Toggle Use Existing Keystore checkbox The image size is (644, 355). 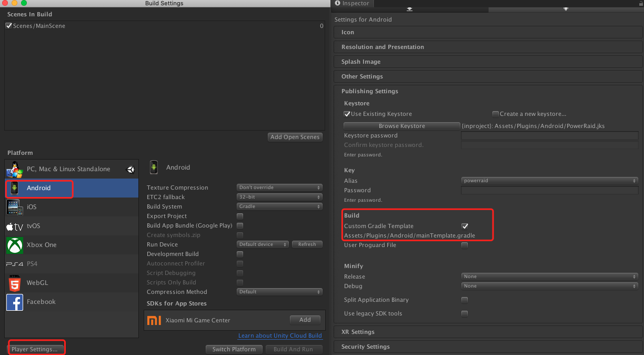[347, 114]
